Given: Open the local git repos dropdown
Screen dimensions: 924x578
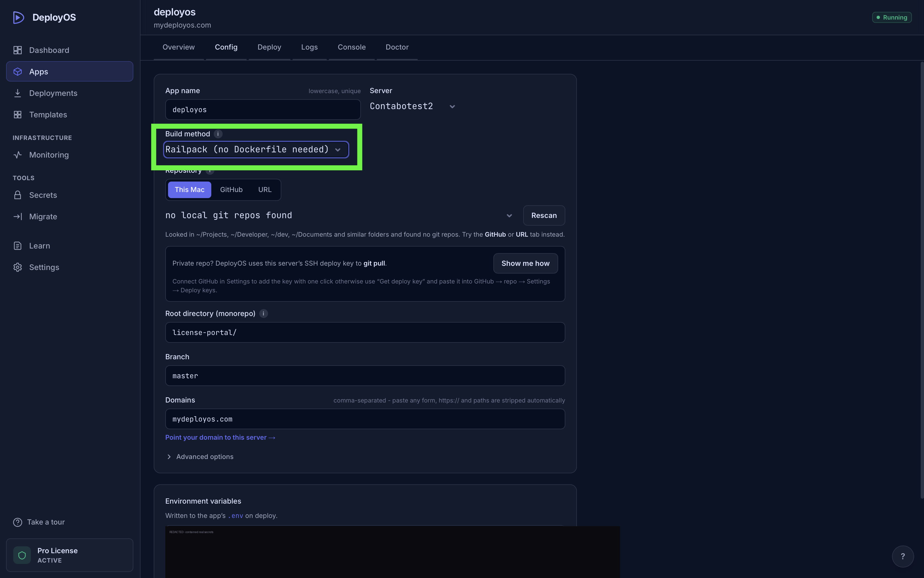Looking at the screenshot, I should click(340, 215).
